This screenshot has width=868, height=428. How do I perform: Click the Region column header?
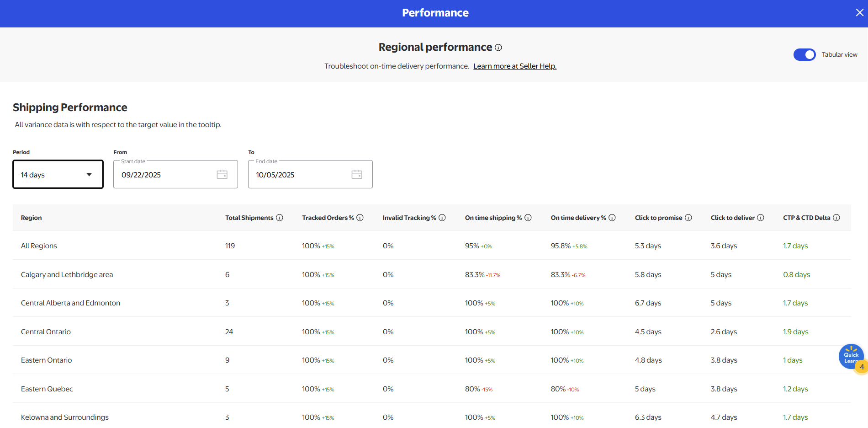[32, 218]
